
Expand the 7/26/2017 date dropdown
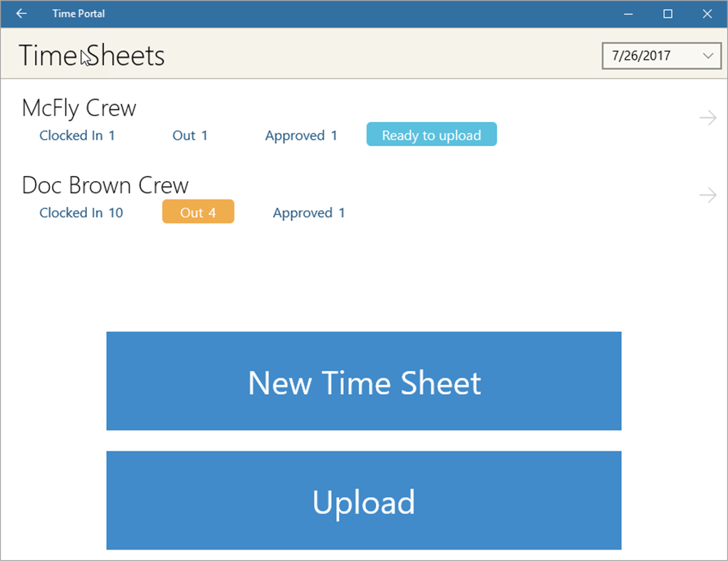[652, 56]
